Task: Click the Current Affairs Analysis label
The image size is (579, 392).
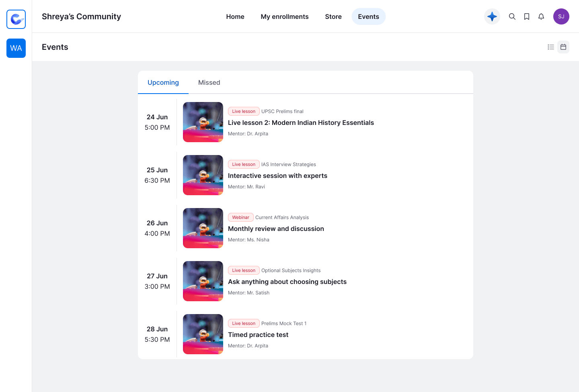Action: 282,217
